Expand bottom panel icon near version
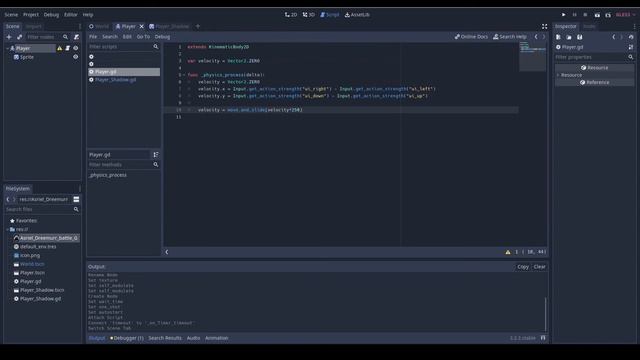The height and width of the screenshot is (360, 640). point(543,338)
